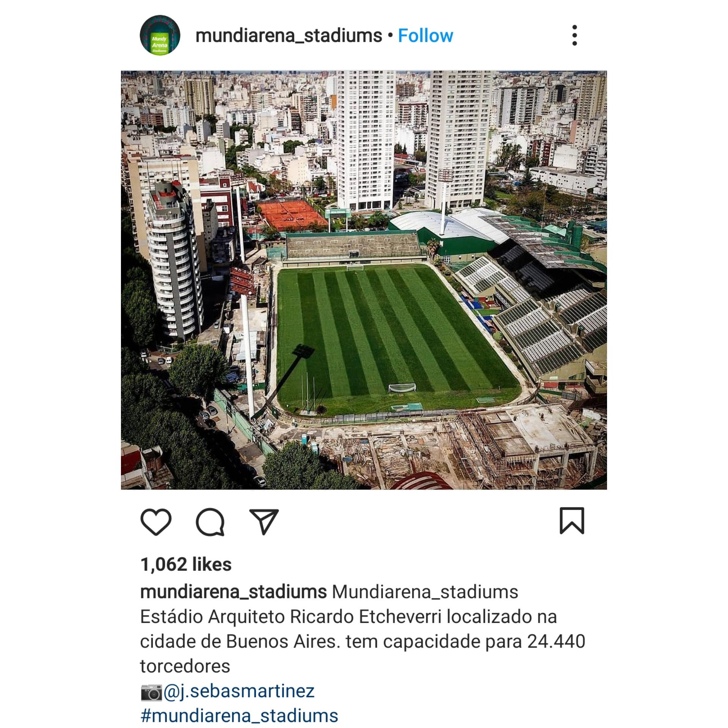View the 1,062 likes list
This screenshot has height=728, width=728.
click(186, 565)
